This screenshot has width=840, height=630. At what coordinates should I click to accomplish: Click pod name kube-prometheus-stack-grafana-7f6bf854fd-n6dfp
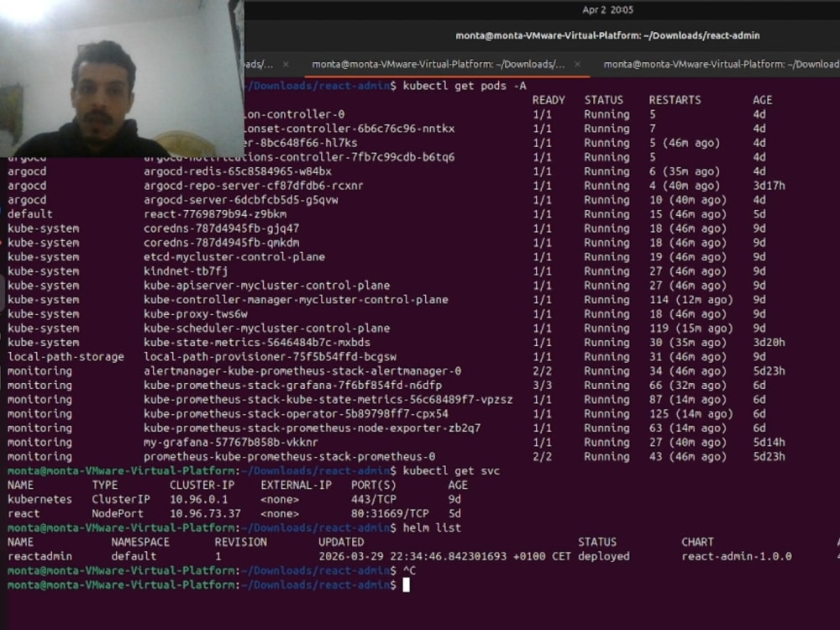[292, 386]
